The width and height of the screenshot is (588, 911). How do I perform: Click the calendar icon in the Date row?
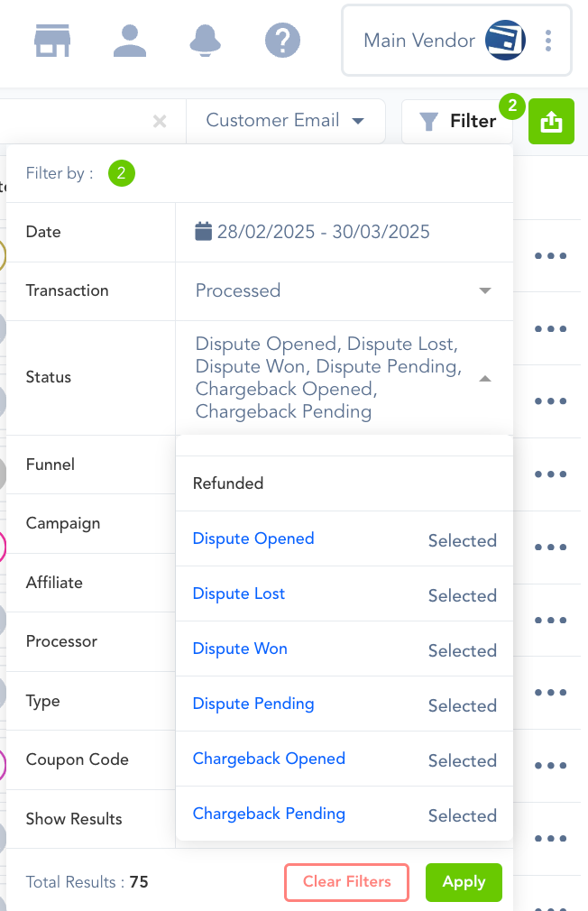(x=203, y=231)
